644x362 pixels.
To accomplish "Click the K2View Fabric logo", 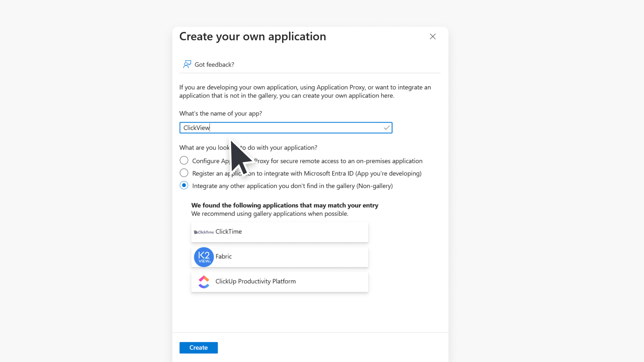I will (204, 257).
